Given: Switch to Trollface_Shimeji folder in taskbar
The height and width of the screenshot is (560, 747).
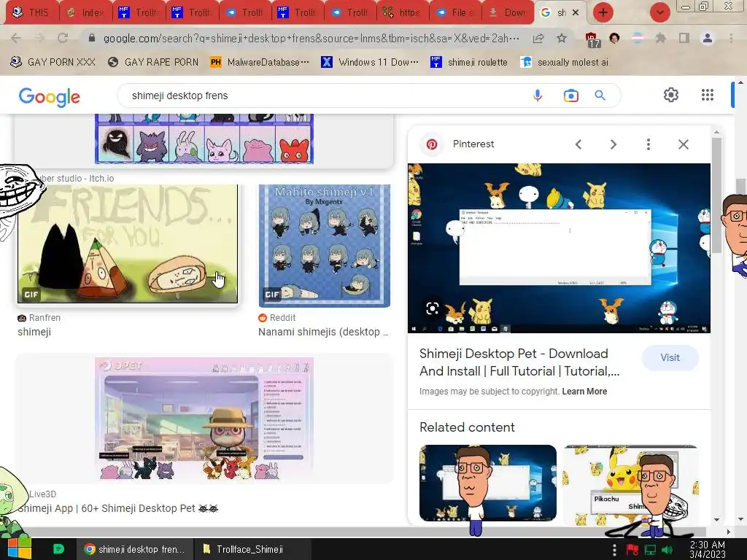Looking at the screenshot, I should [252, 550].
